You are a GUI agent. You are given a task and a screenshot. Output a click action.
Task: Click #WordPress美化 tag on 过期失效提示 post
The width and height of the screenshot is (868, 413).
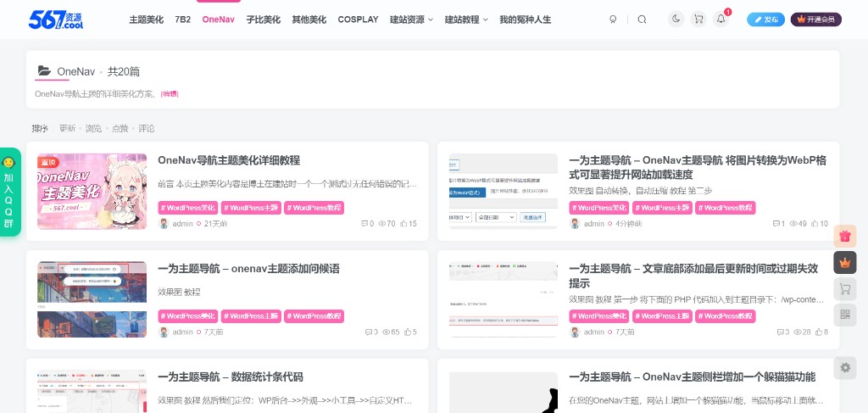click(x=599, y=316)
